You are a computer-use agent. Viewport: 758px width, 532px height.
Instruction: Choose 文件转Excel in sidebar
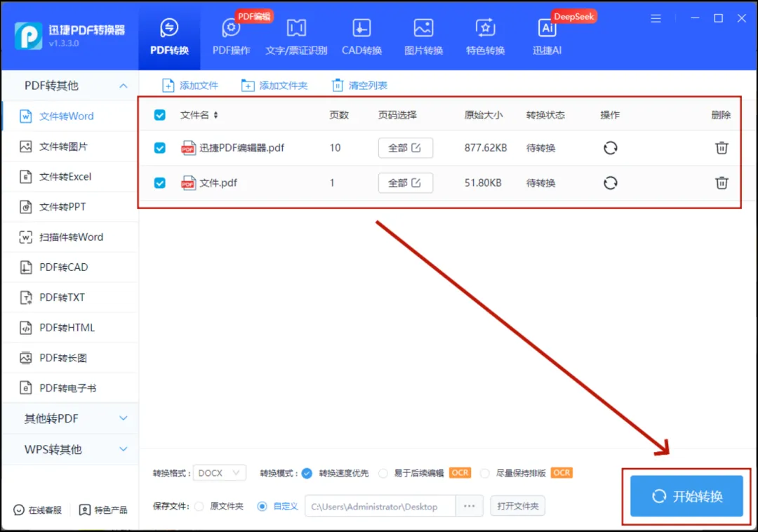(70, 176)
